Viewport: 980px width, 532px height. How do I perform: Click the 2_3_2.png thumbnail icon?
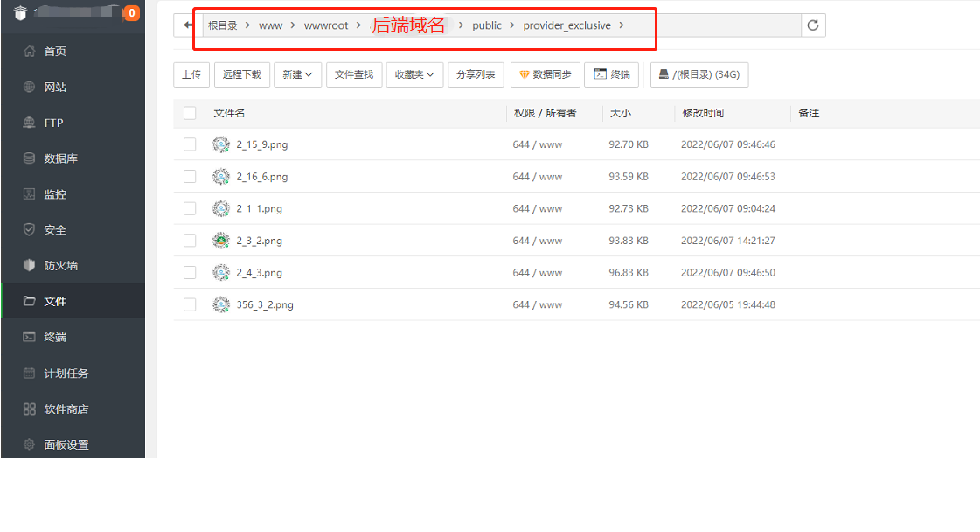(220, 241)
